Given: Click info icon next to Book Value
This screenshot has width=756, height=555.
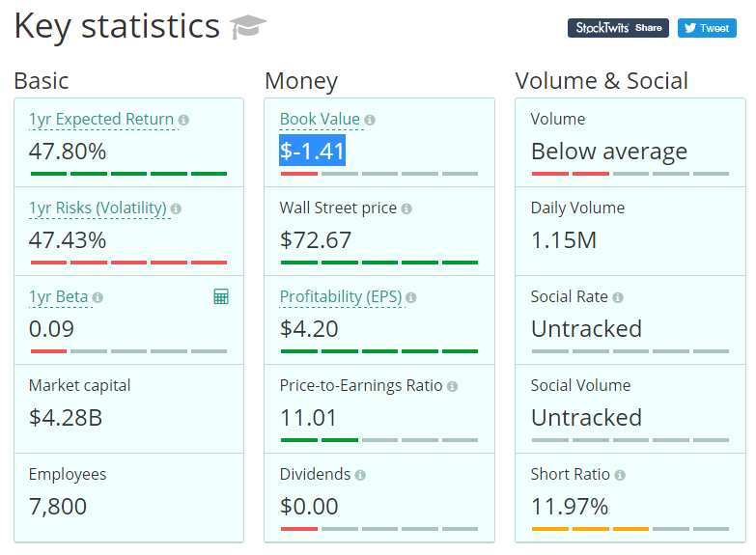Looking at the screenshot, I should pyautogui.click(x=370, y=120).
